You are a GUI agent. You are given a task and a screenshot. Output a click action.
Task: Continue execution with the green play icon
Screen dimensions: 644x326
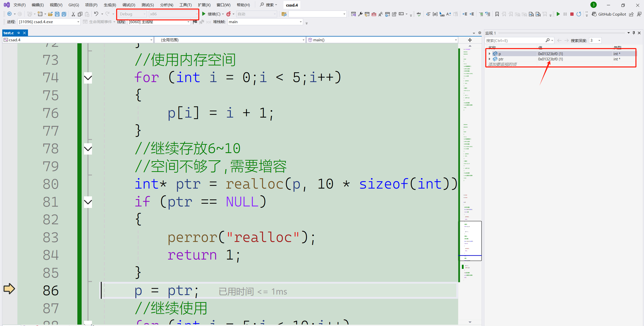pyautogui.click(x=558, y=14)
